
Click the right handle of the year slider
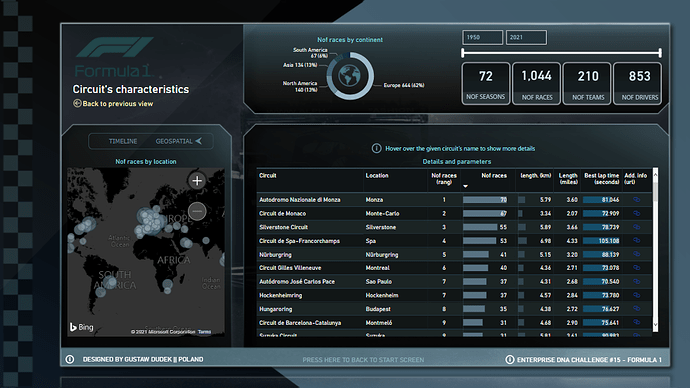pos(660,53)
